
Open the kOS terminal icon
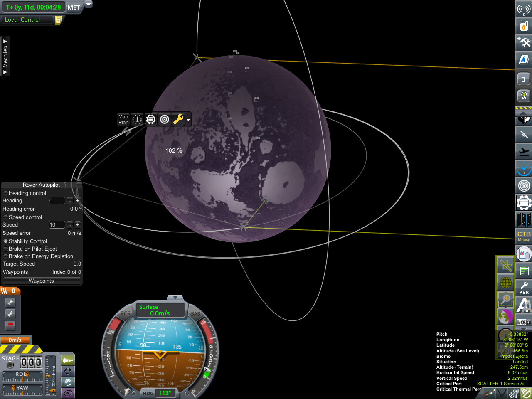click(x=524, y=322)
